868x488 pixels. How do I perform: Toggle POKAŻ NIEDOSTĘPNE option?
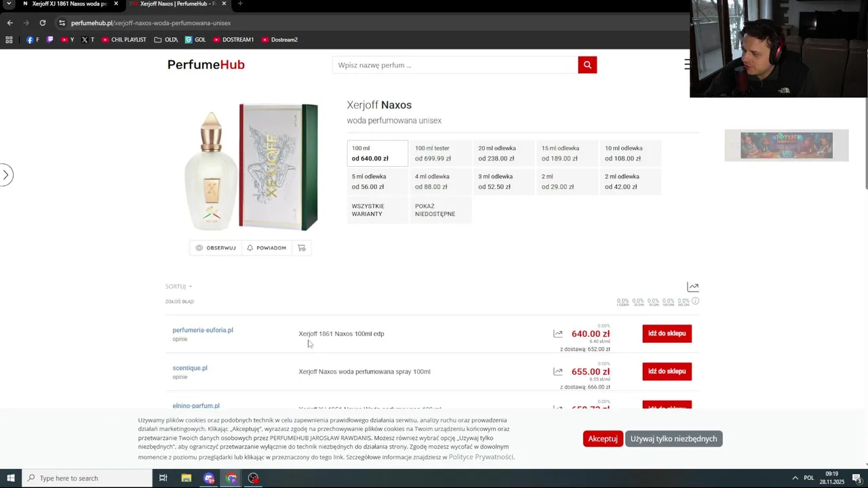(441, 210)
